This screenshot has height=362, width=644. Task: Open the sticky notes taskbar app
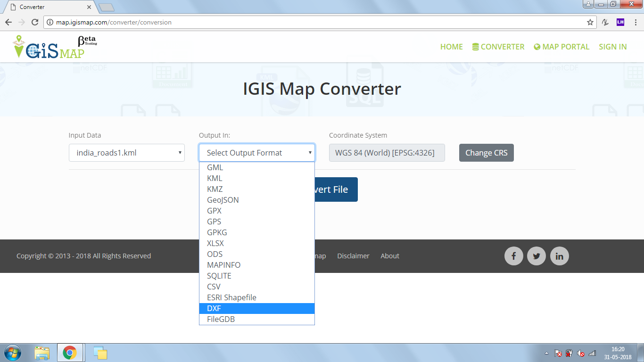click(x=100, y=353)
